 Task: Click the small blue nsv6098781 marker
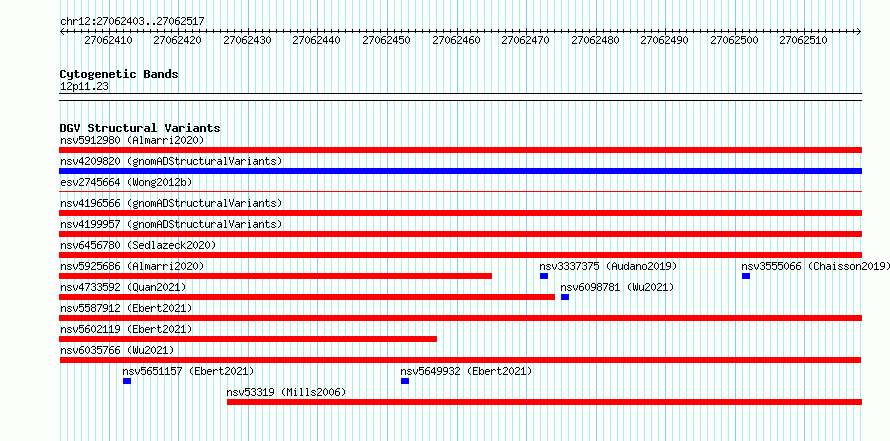tap(565, 297)
